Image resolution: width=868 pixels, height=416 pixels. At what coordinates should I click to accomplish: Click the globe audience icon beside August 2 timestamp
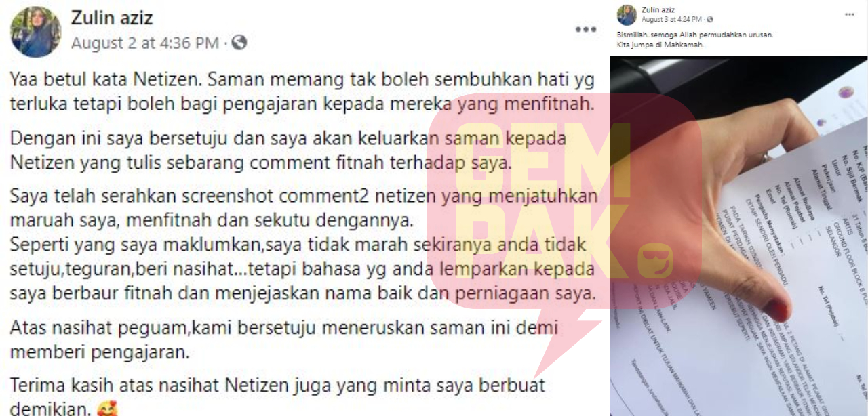pyautogui.click(x=239, y=43)
